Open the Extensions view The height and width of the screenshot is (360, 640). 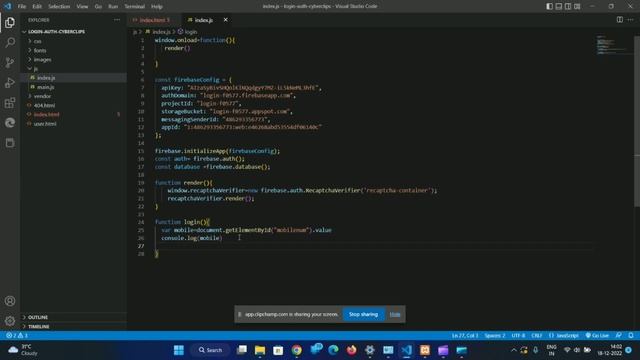[x=10, y=102]
